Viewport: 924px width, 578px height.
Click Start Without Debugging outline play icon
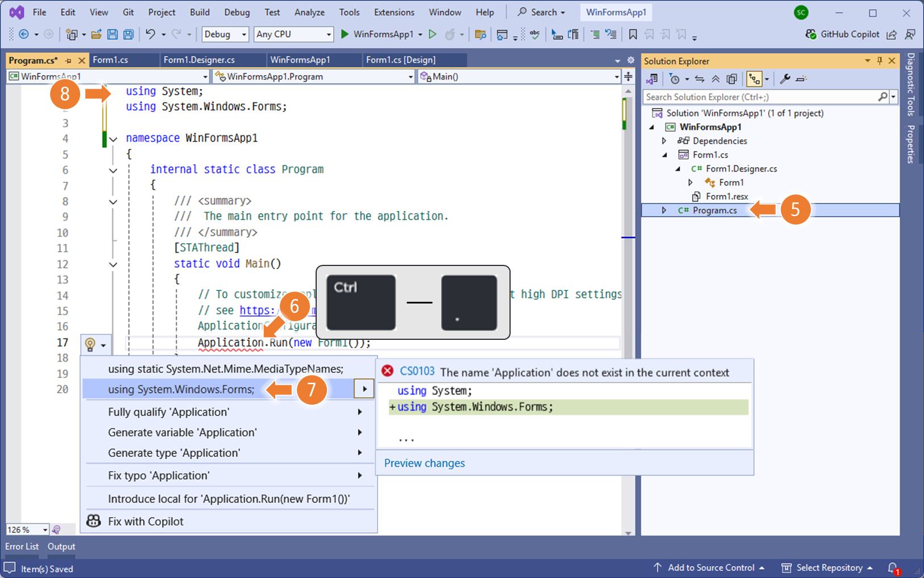point(432,34)
